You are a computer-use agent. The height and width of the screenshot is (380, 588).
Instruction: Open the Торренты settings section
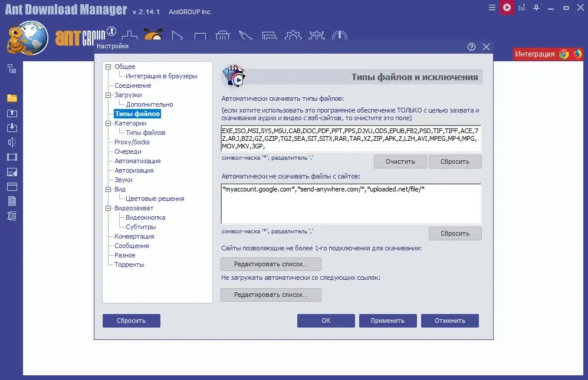click(x=129, y=265)
